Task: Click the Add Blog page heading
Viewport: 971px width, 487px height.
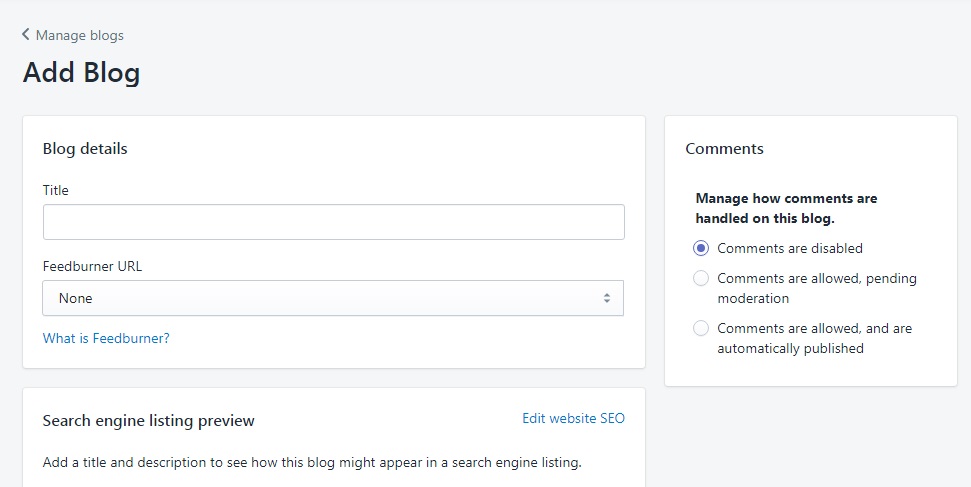Action: coord(81,72)
